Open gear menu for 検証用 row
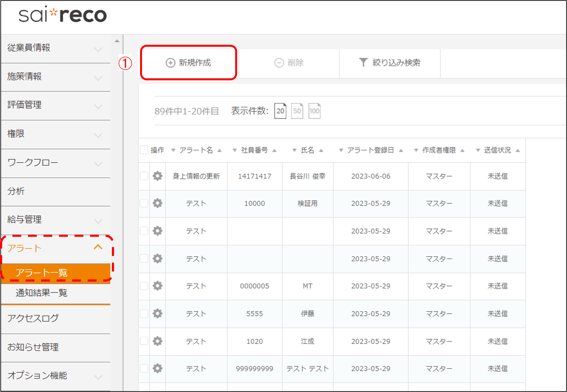The width and height of the screenshot is (567, 392). pos(158,203)
